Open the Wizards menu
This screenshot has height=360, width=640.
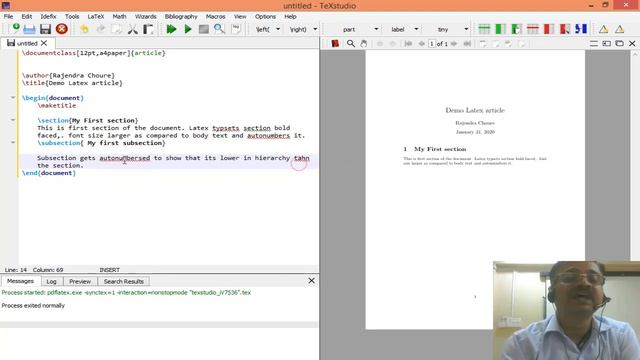coord(146,16)
